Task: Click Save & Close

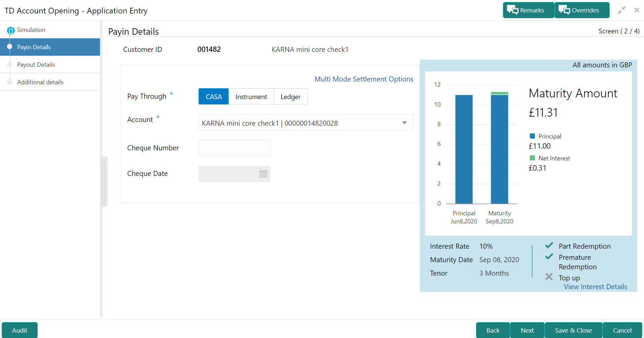Action: coord(573,330)
